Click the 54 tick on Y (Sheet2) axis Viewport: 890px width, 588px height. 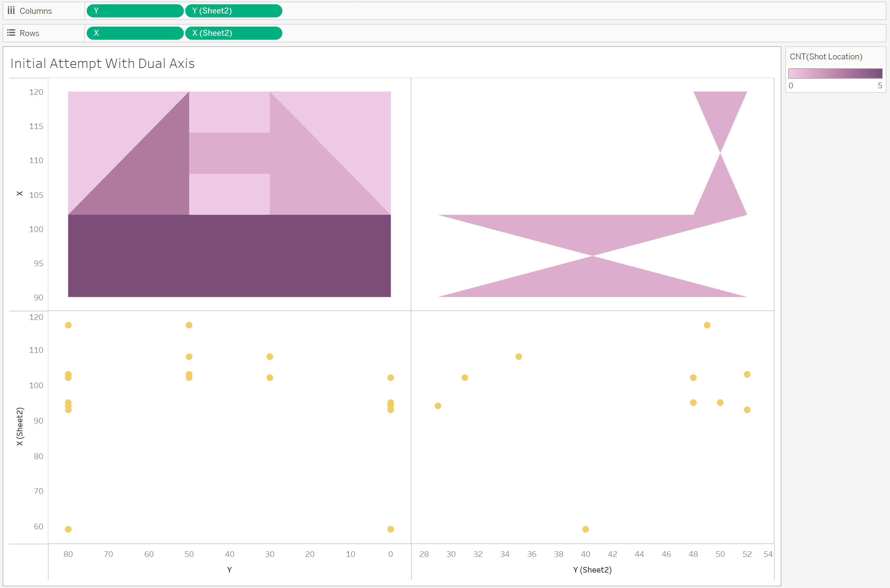tap(768, 554)
